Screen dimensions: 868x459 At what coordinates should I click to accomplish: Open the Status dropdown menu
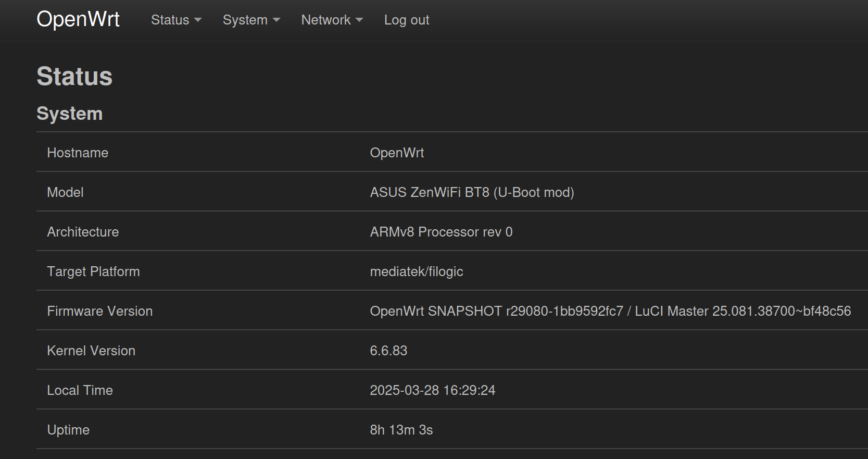tap(176, 20)
